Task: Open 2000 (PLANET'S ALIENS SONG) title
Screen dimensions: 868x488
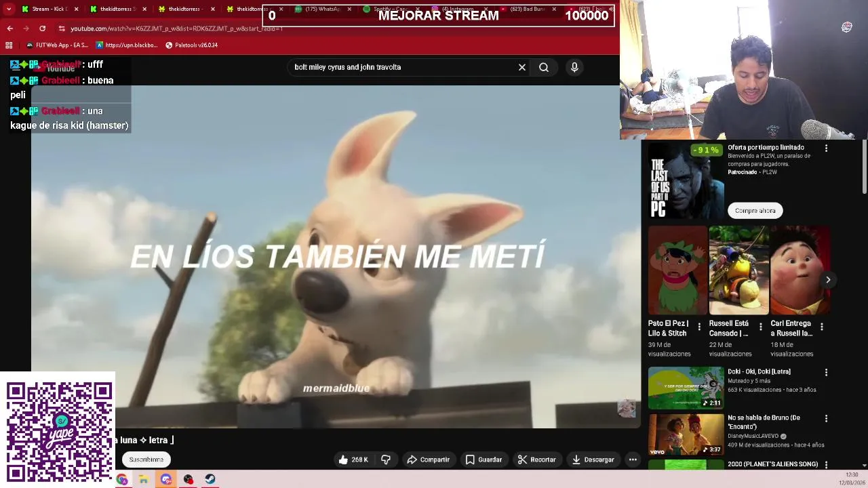Action: (772, 464)
